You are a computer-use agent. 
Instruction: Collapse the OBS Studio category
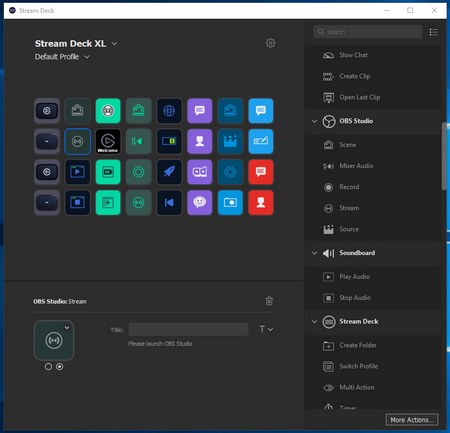(x=314, y=121)
